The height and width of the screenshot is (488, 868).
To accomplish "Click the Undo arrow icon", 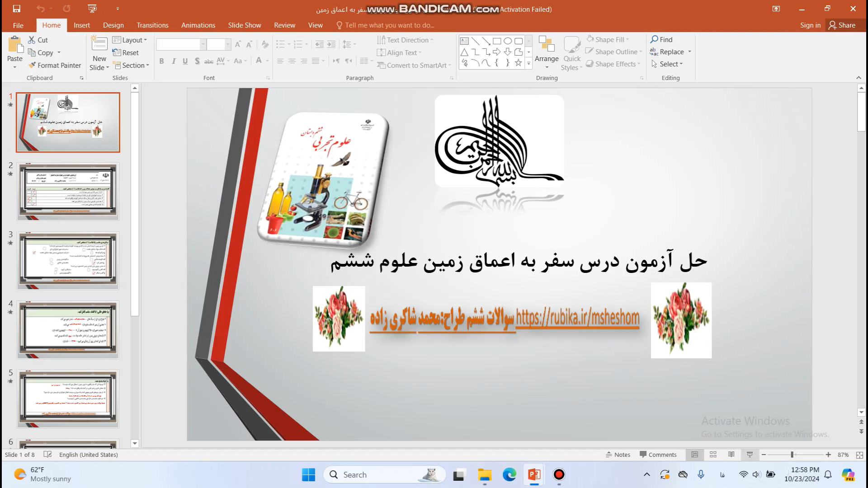I will (41, 9).
